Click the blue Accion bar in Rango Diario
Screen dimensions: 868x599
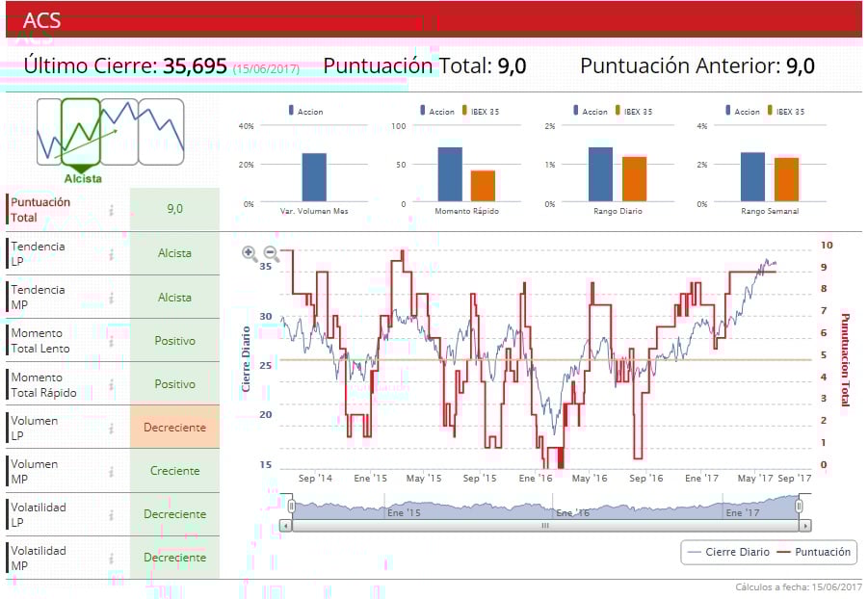(600, 174)
